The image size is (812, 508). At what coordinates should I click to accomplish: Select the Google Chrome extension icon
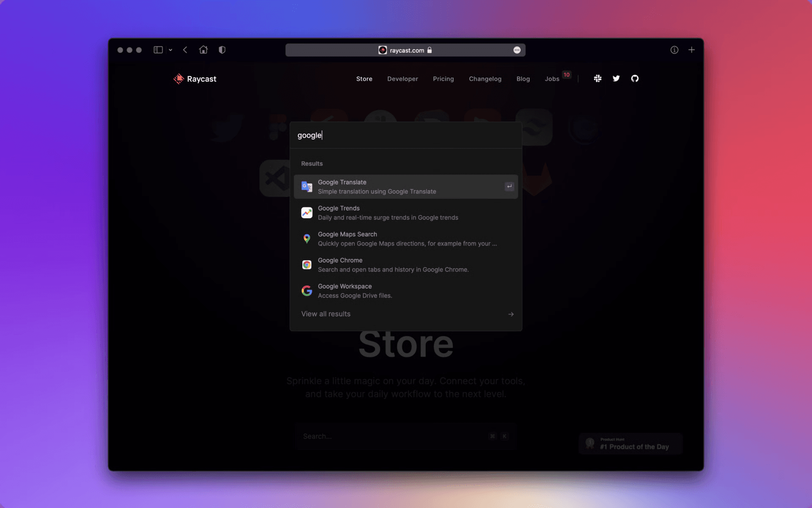click(x=307, y=264)
